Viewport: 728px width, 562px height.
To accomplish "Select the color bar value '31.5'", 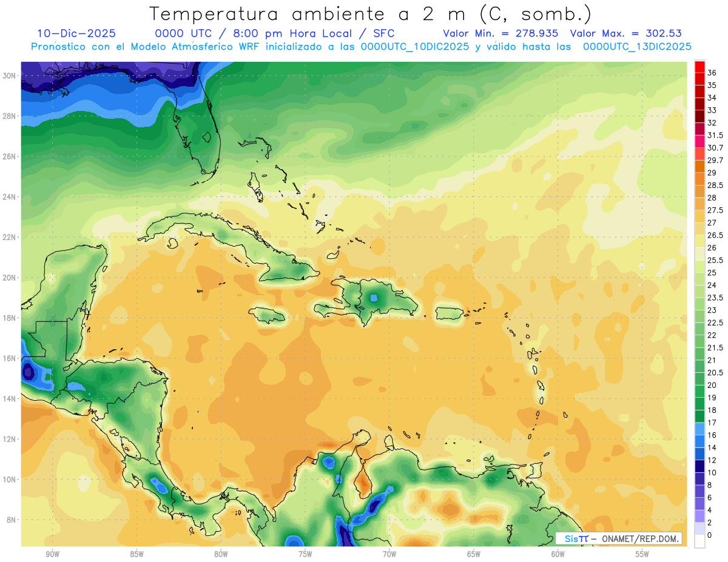I will click(x=715, y=135).
